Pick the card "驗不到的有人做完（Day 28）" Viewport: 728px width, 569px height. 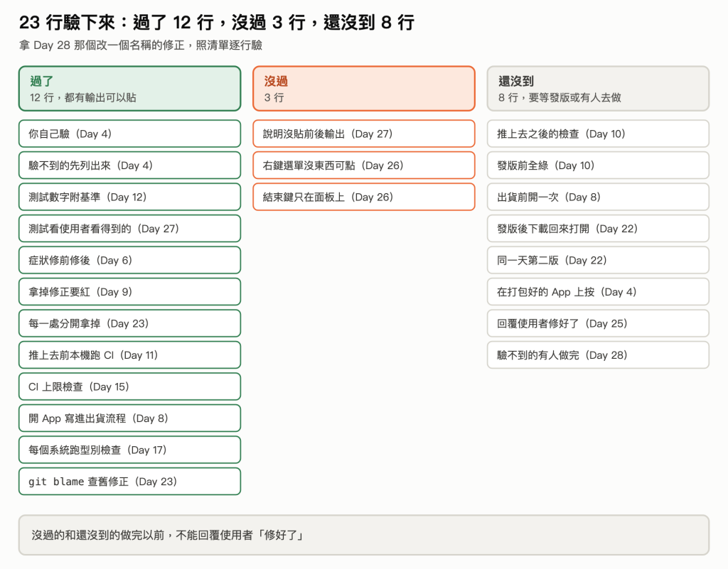(598, 354)
